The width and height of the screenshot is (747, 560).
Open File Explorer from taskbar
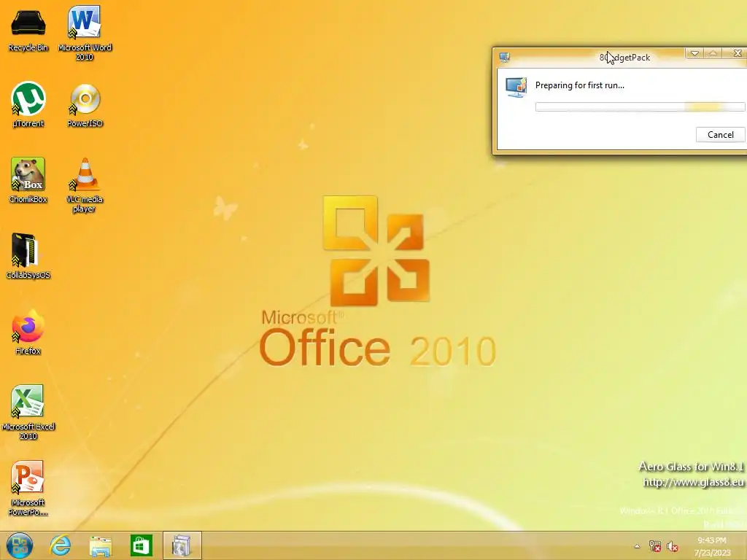[x=101, y=545]
